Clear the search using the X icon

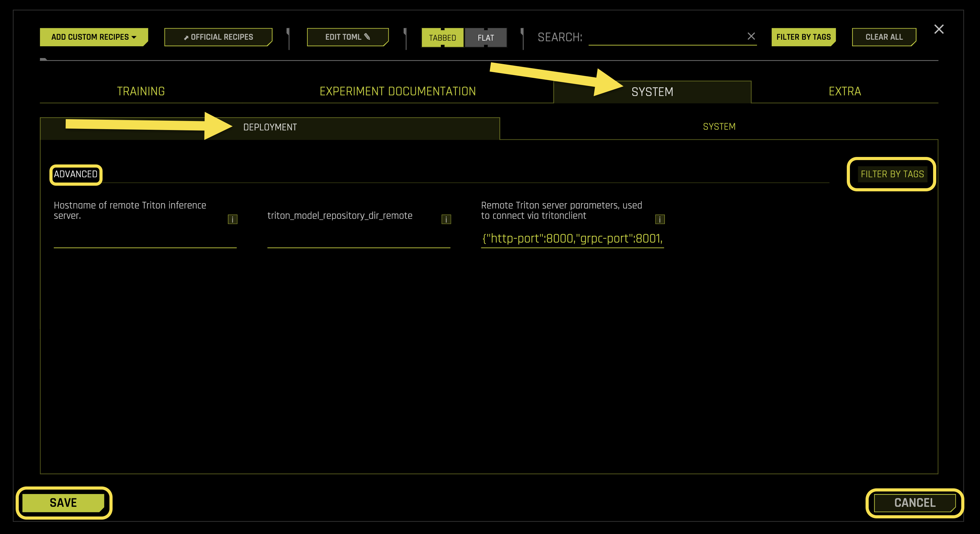752,36
